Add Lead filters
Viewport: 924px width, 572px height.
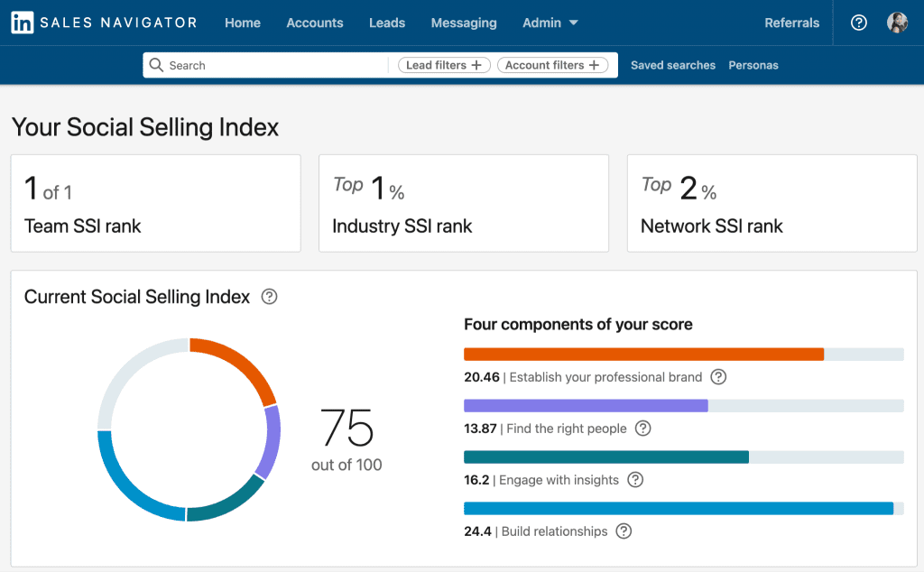pos(444,65)
